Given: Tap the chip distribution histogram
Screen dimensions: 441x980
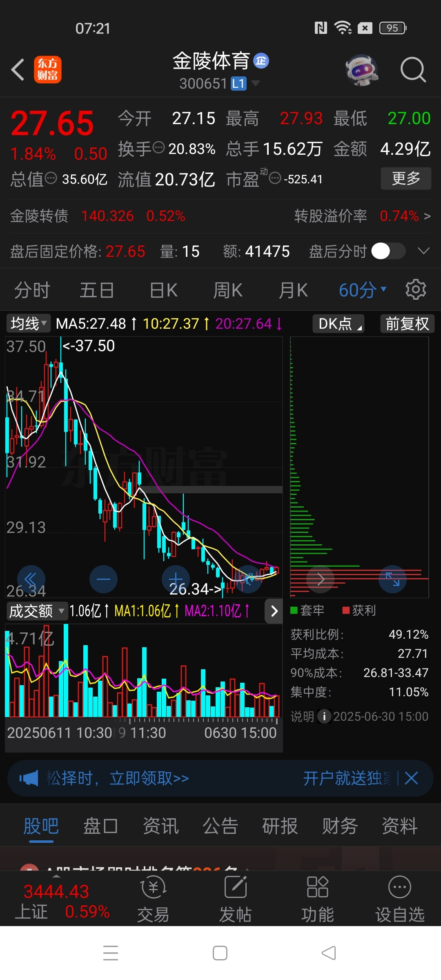Looking at the screenshot, I should pos(359,467).
